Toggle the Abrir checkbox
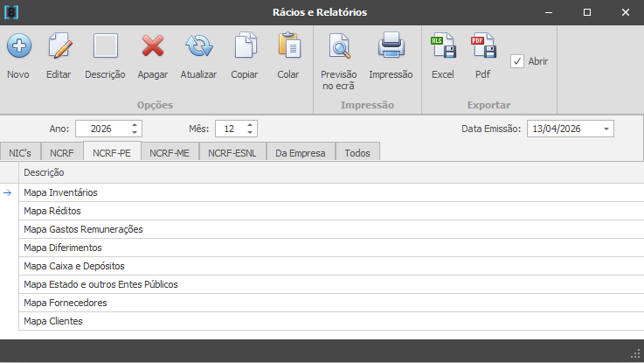 [x=517, y=61]
